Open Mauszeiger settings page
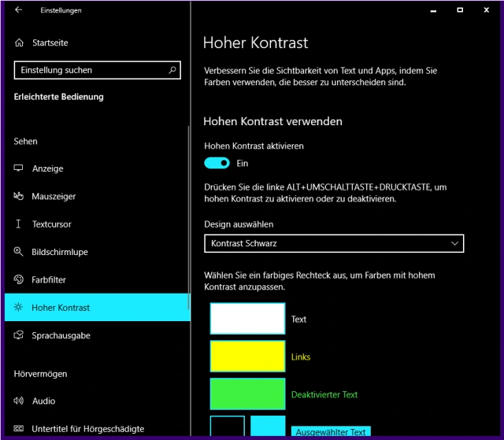Viewport: 504px width, 440px height. 98,196
